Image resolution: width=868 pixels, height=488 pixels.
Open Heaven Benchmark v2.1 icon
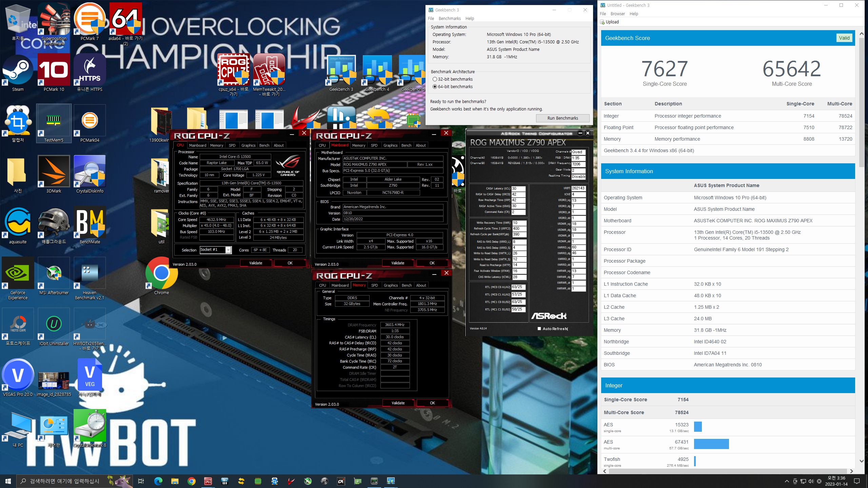click(x=90, y=279)
